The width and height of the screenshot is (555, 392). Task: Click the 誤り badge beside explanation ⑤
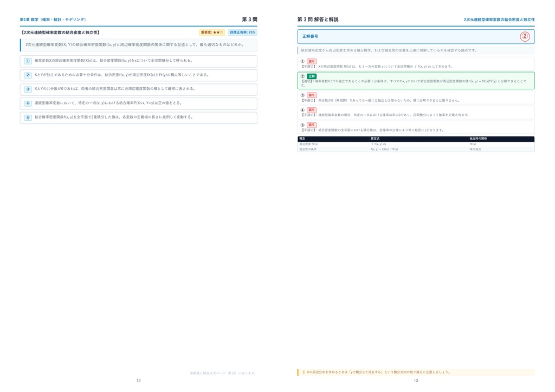(312, 125)
